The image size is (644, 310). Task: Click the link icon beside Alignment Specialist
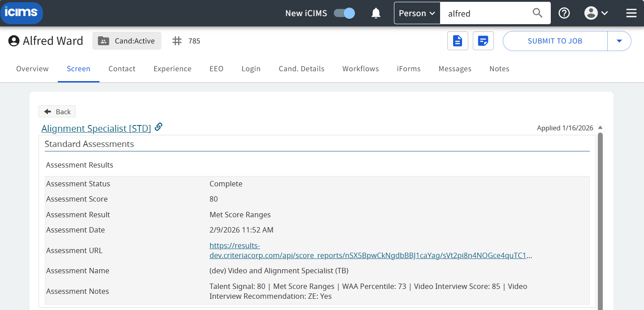click(x=158, y=127)
